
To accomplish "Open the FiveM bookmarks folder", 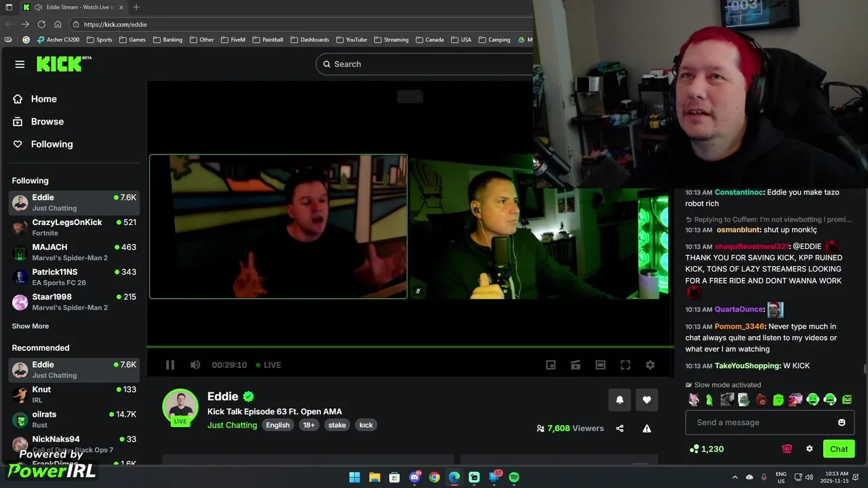I will coord(233,40).
